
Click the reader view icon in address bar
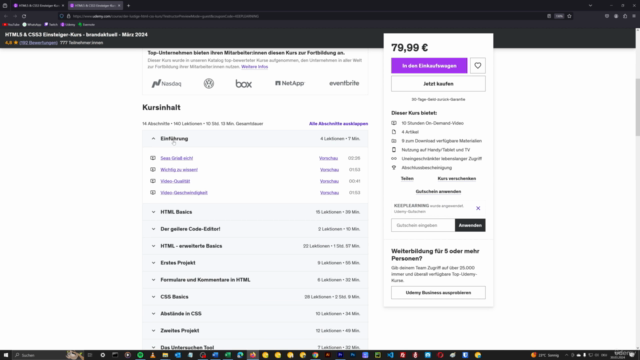(549, 16)
